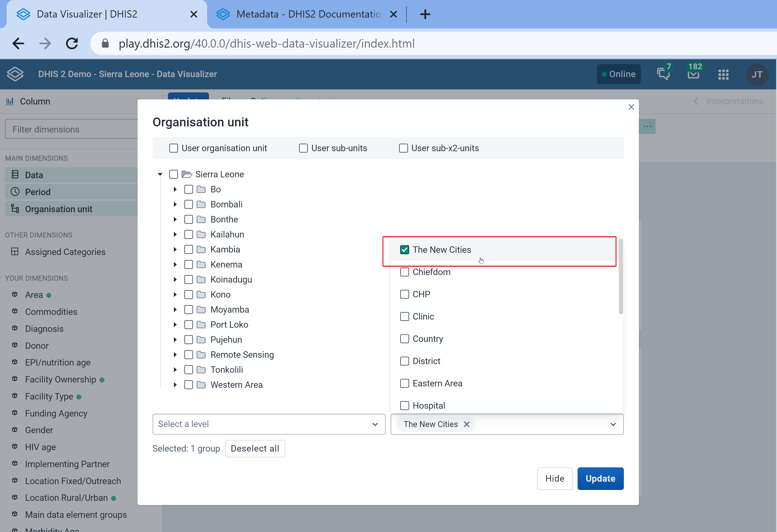Click the Western Area folder icon
Image resolution: width=777 pixels, height=532 pixels.
(x=201, y=385)
